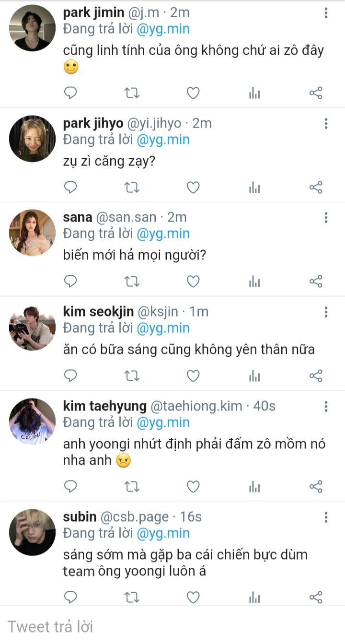View analytics for kim seokjin's tweet
Screen dimensions: 345x644
pyautogui.click(x=254, y=376)
